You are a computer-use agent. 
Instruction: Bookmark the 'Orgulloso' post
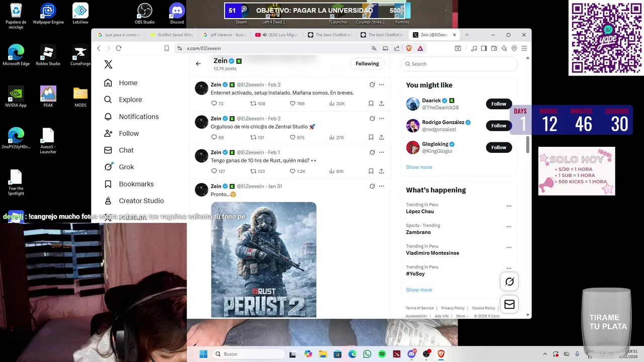point(371,137)
